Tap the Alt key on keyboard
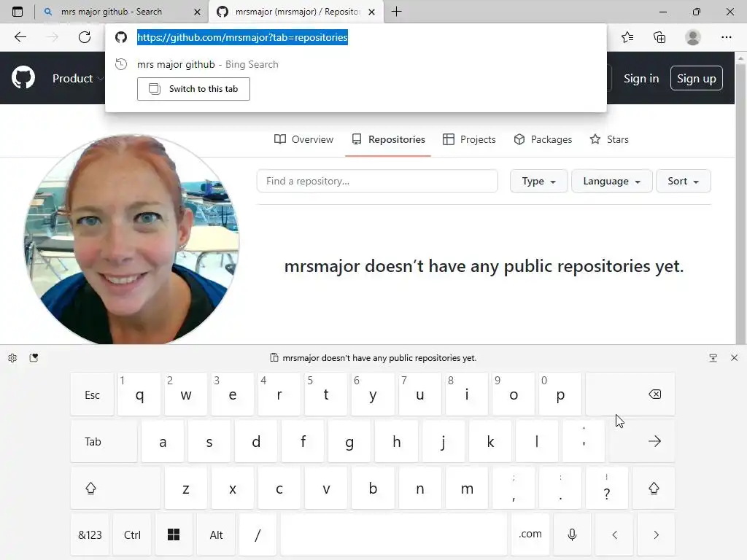 click(216, 534)
